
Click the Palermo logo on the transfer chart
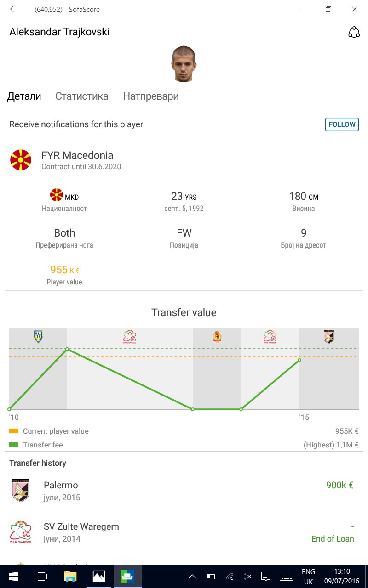tap(328, 336)
